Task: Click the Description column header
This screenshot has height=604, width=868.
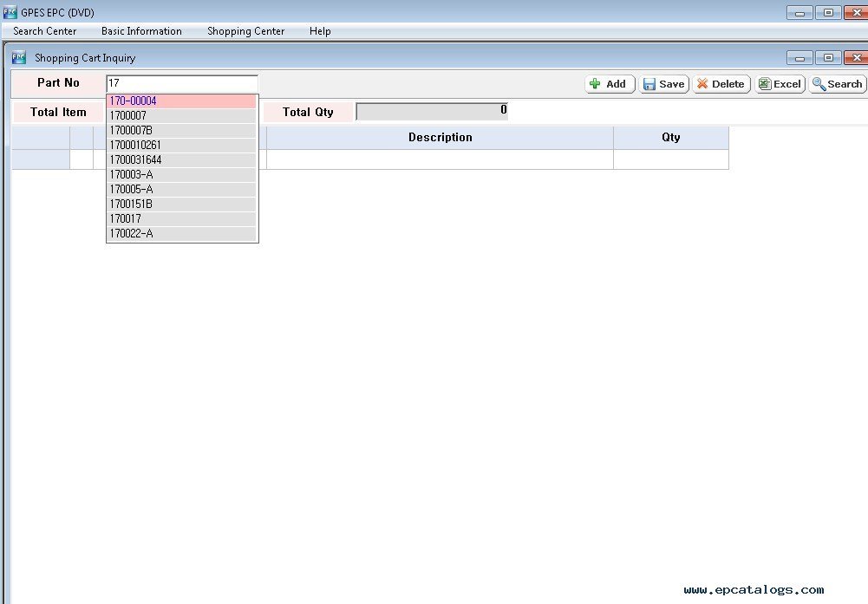Action: [x=440, y=138]
